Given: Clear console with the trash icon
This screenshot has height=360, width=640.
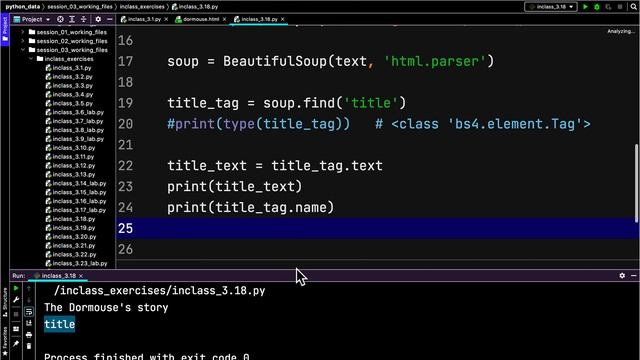Looking at the screenshot, I should [x=29, y=347].
